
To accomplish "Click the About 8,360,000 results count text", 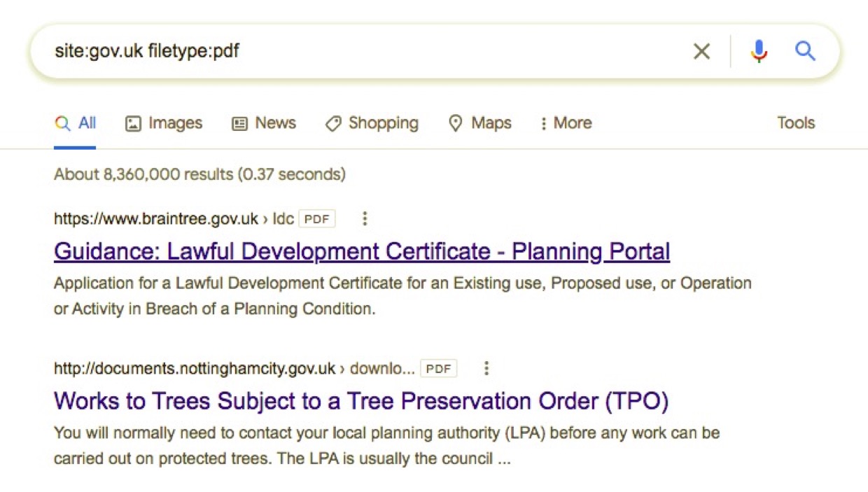I will tap(199, 174).
